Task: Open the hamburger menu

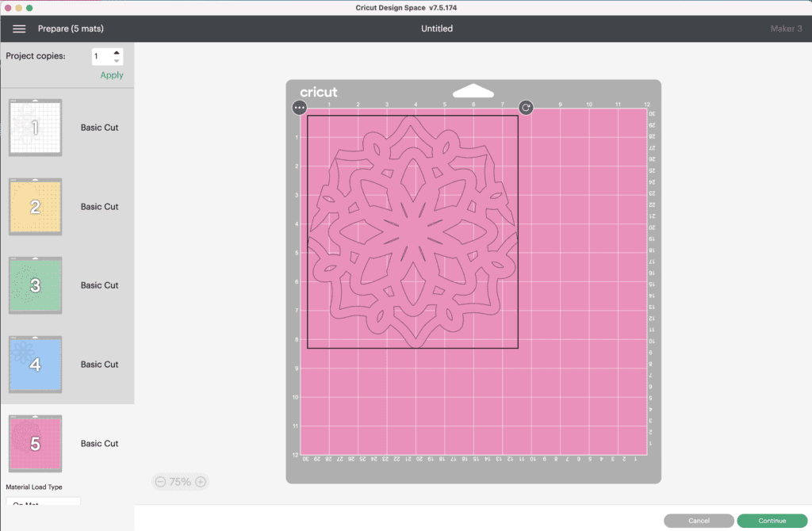Action: (x=19, y=29)
